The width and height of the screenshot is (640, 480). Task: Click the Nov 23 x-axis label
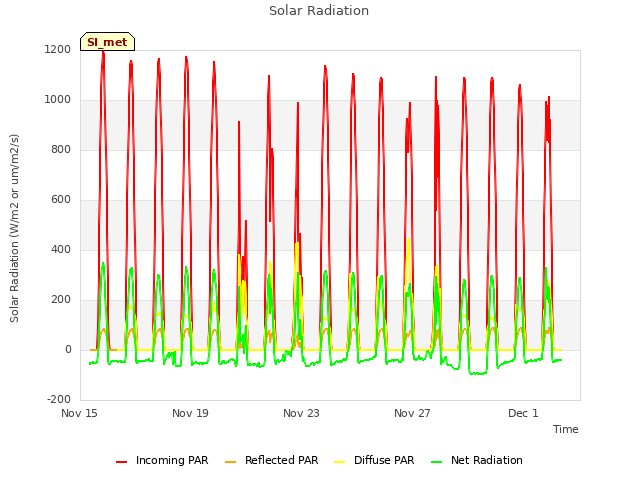pos(301,413)
